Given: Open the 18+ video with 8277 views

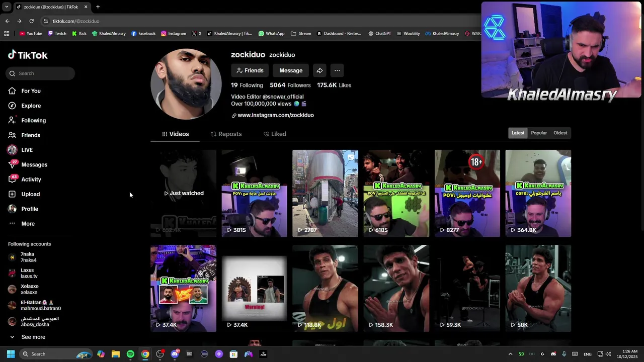Looking at the screenshot, I should (x=467, y=193).
